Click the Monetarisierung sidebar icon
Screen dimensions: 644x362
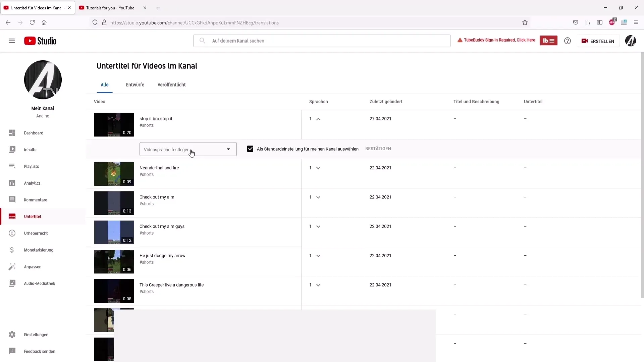coord(12,250)
